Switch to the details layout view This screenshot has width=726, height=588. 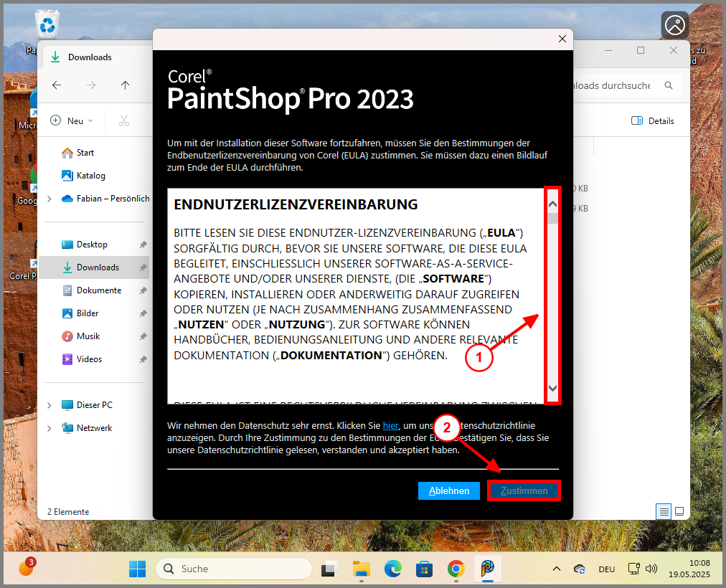[x=663, y=511]
